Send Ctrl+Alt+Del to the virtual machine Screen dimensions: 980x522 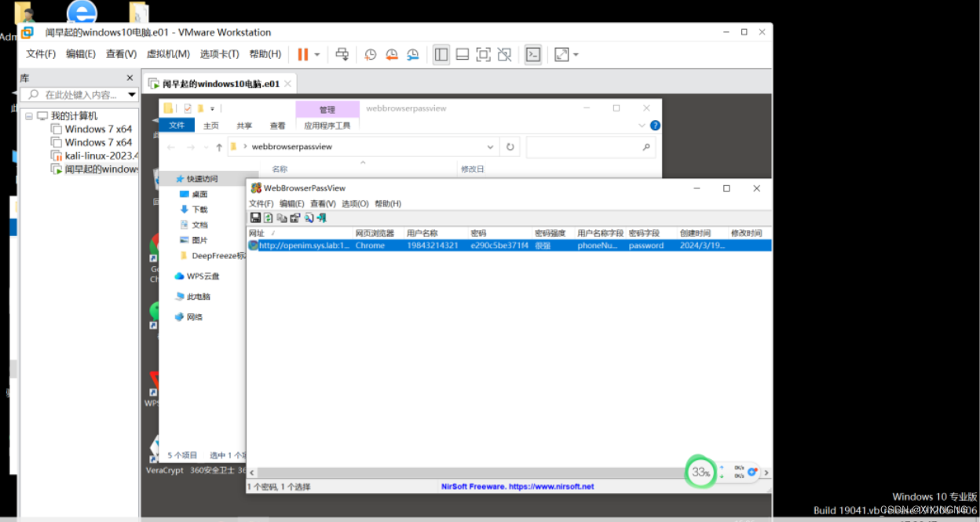(342, 54)
